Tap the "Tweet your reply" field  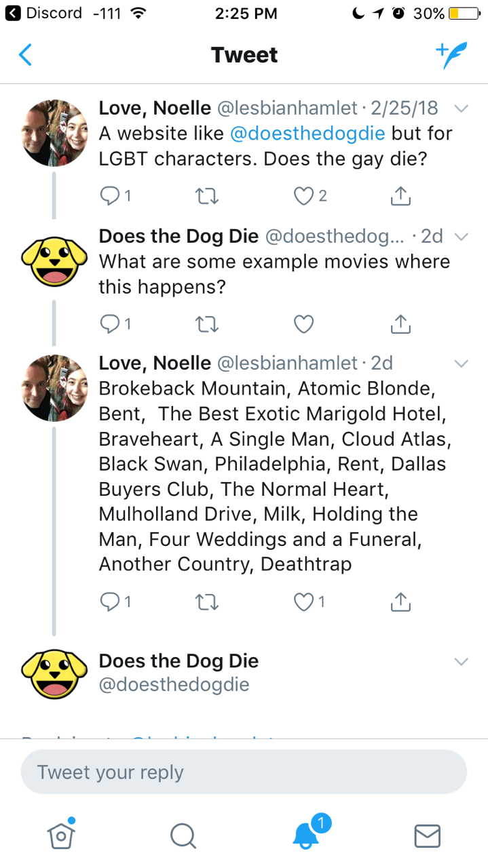coord(244,772)
